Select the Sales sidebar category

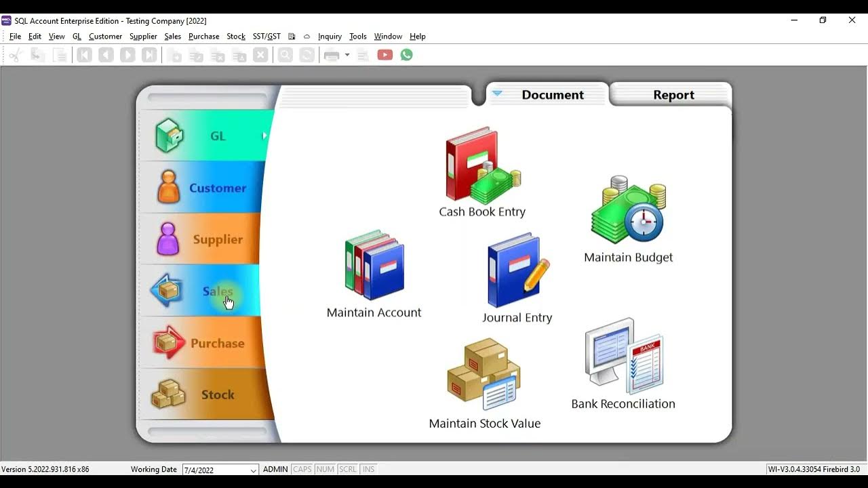[x=201, y=291]
